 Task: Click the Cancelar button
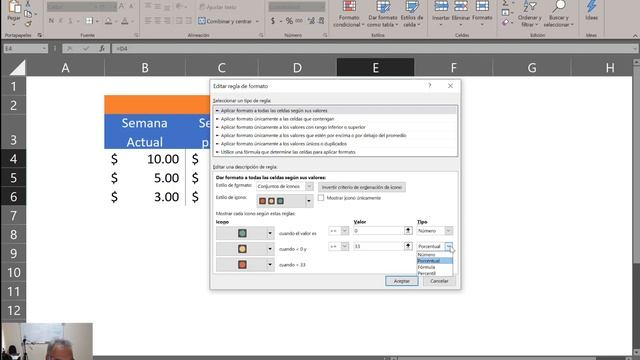coord(439,281)
